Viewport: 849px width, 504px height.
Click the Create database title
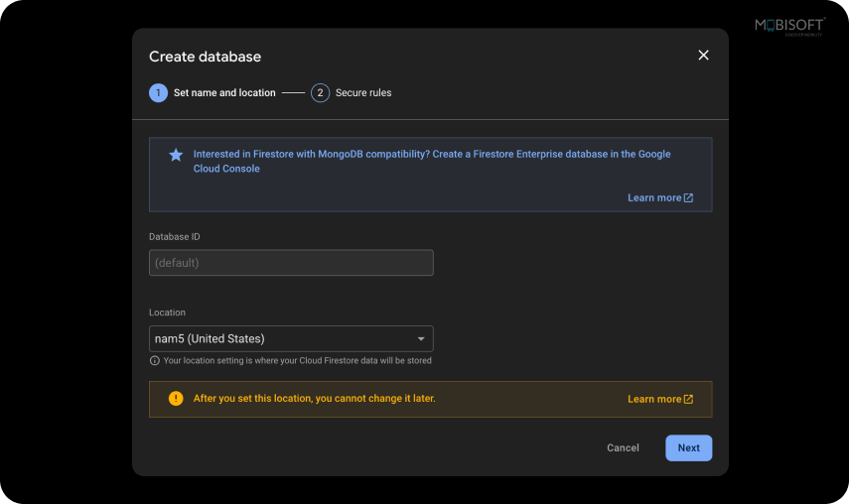pos(206,57)
